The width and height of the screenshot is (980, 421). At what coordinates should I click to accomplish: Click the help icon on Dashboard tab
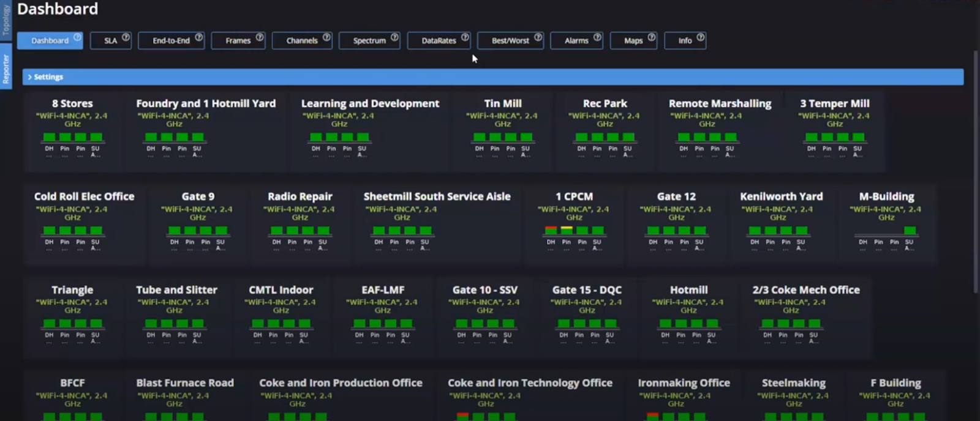click(77, 37)
